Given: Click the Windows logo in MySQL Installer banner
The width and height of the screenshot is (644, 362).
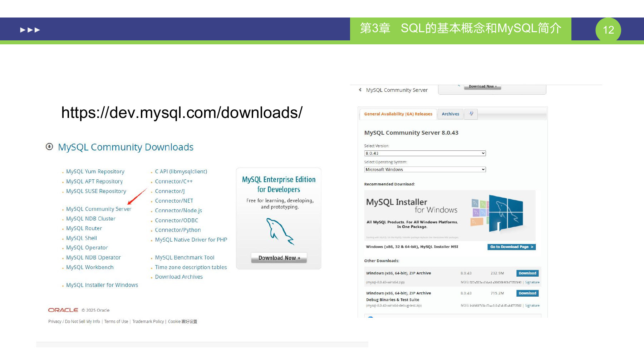Looking at the screenshot, I should click(x=505, y=214).
